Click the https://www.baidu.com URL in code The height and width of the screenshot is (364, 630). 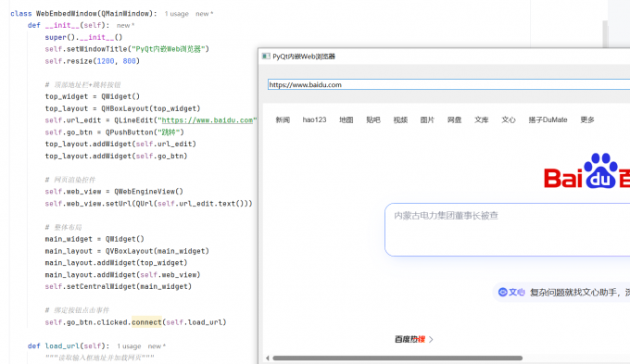208,120
